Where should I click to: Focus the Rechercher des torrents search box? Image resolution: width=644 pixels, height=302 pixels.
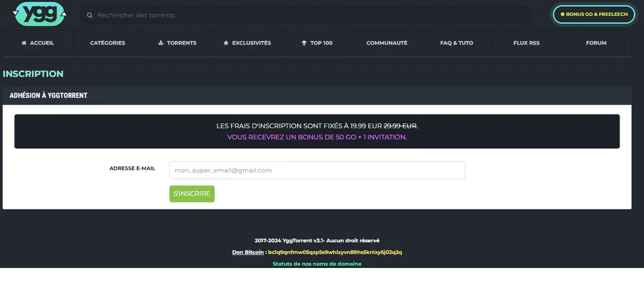pyautogui.click(x=305, y=15)
